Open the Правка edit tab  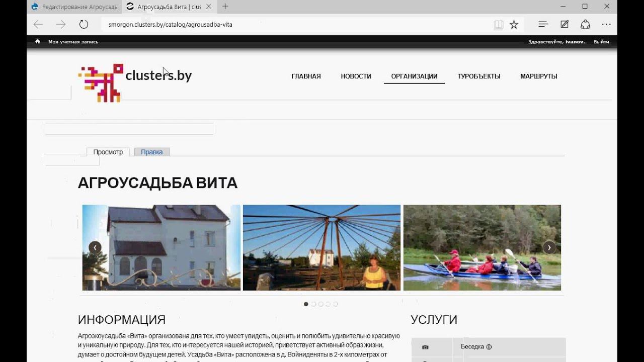(x=151, y=152)
